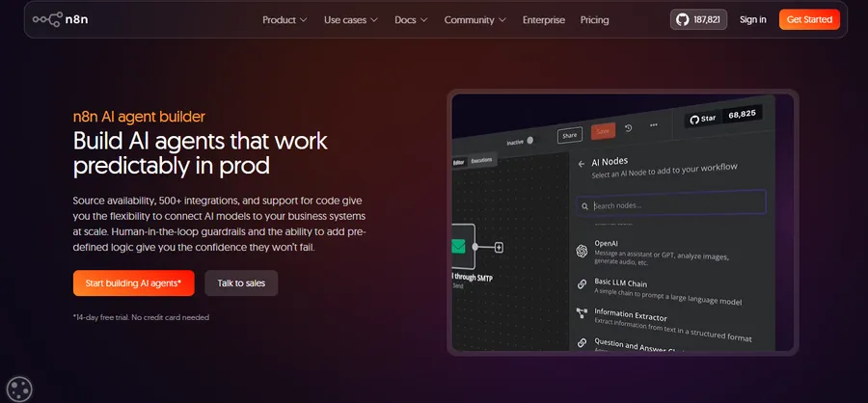Select the Basic LLM Chain icon
Screen dimensions: 868x403
(x=582, y=284)
